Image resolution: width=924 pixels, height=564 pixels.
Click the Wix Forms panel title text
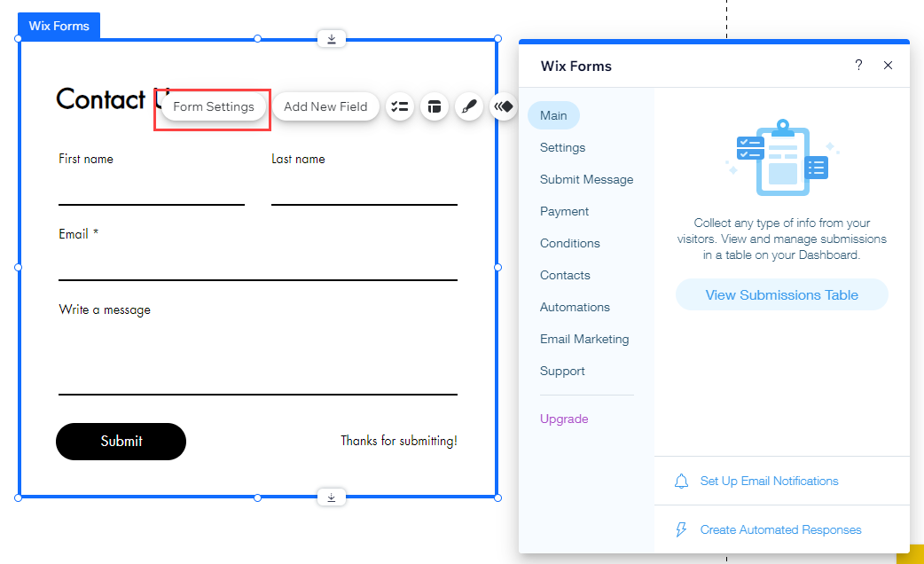pos(576,66)
